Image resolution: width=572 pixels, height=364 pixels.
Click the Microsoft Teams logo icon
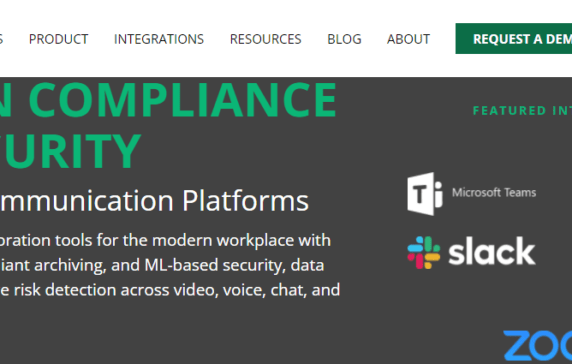(425, 194)
